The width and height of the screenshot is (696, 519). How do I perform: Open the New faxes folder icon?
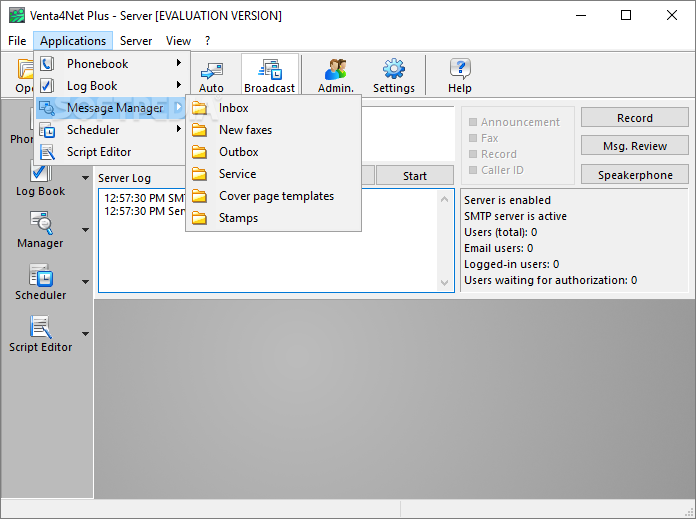[x=199, y=130]
